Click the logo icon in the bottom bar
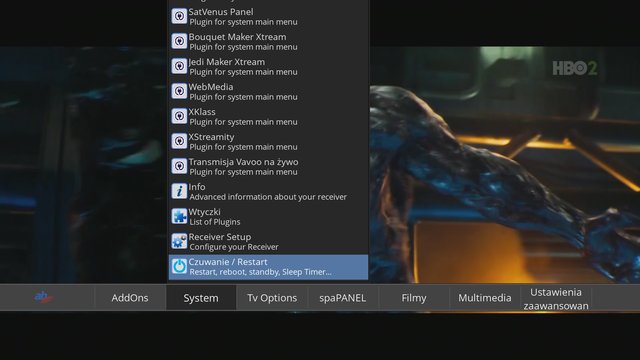 tap(44, 298)
